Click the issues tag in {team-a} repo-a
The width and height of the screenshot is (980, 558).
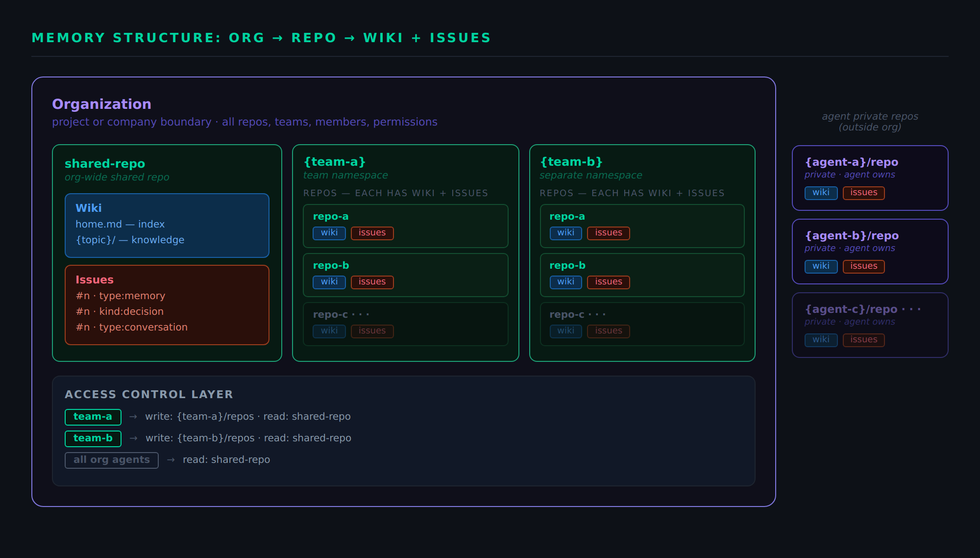pos(372,233)
